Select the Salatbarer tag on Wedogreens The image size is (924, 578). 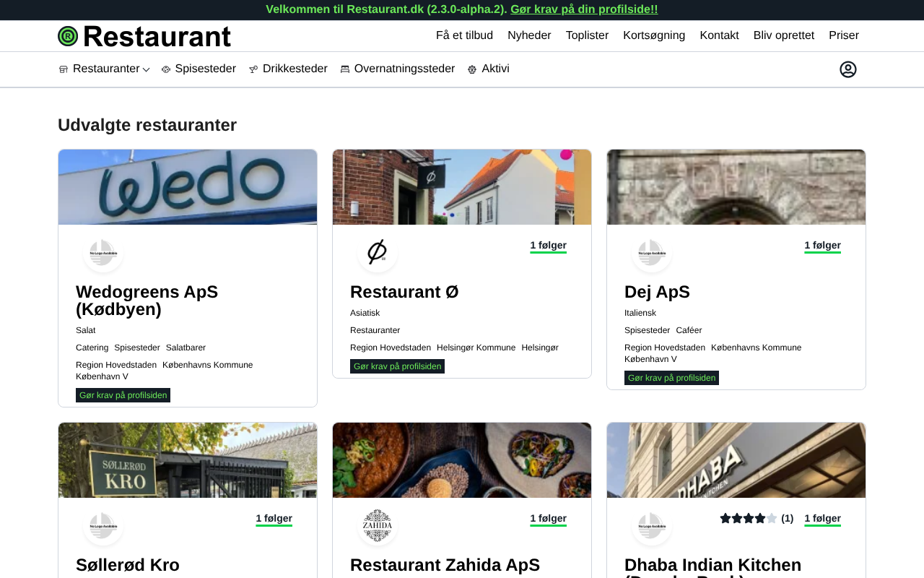[186, 348]
